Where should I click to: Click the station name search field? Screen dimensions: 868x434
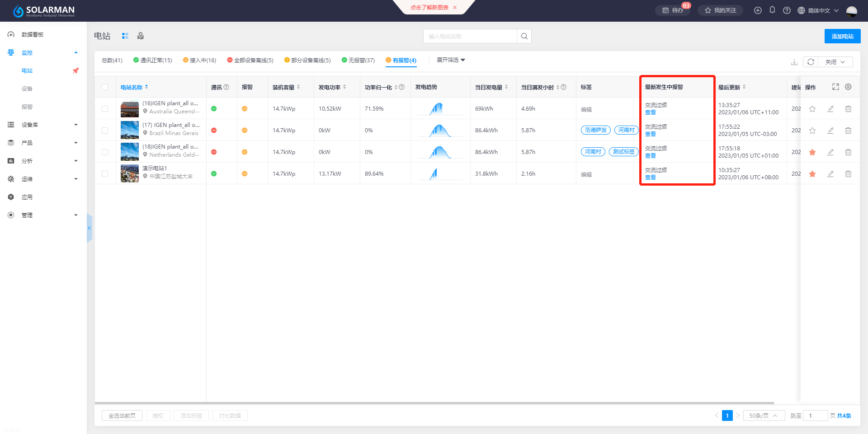coord(470,36)
